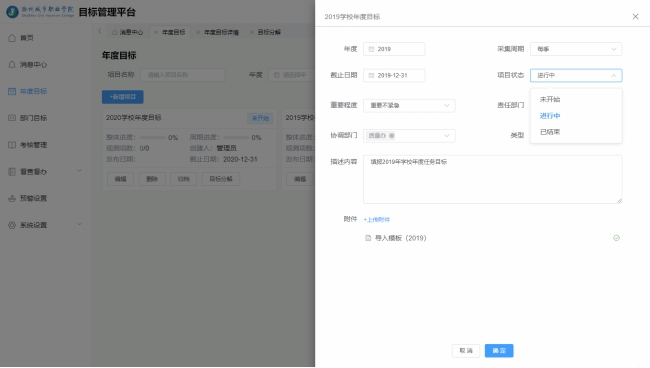
Task: Click the 年度 date field showing 2019
Action: (394, 49)
